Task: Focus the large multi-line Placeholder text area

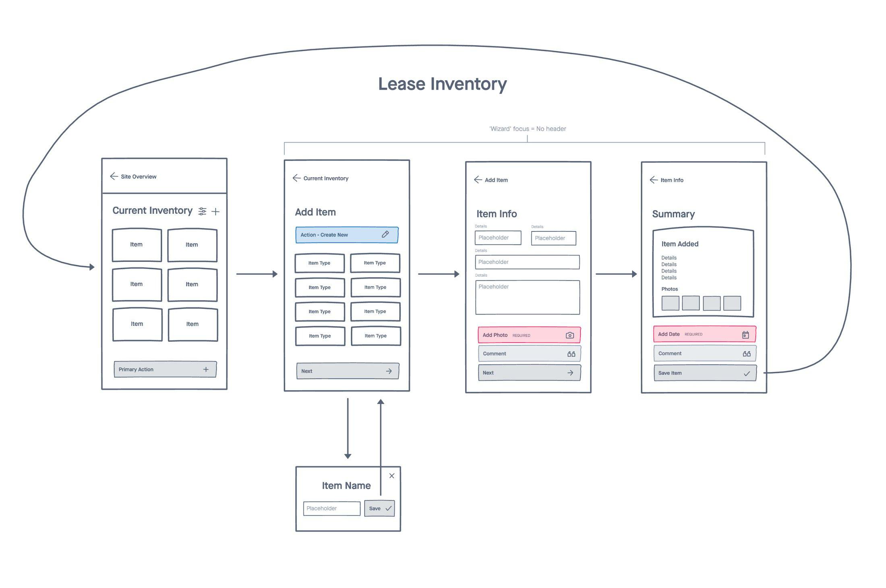Action: click(x=528, y=297)
